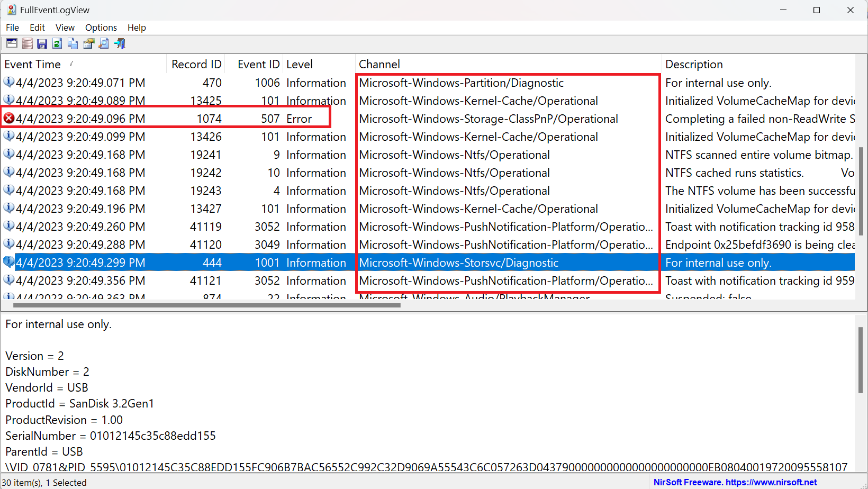Screen dimensions: 868x489
Task: Click the Microsoft-Windows-Storsvc/Diagnostic channel cell
Action: [x=459, y=262]
